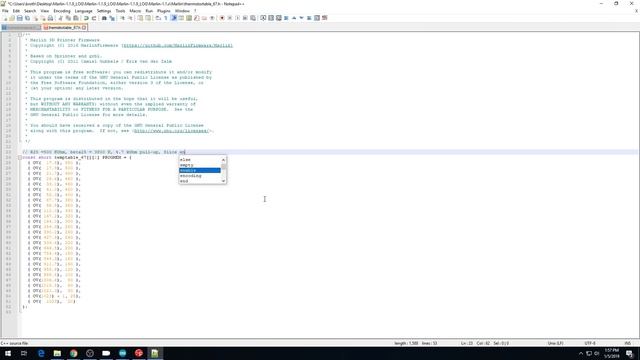Toggle show all characters icon
Screen dimensions: 640x360
(x=166, y=18)
